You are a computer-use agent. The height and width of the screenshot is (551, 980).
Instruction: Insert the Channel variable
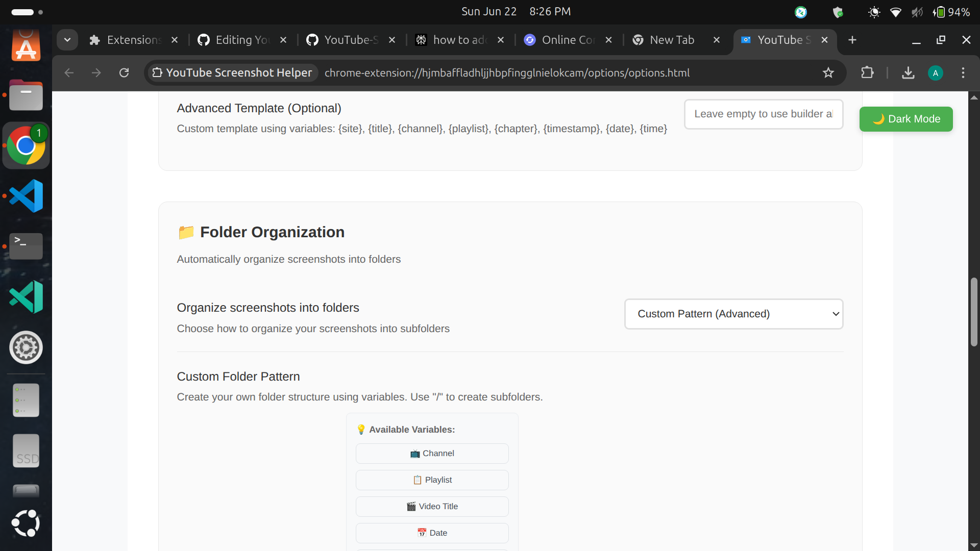tap(432, 454)
